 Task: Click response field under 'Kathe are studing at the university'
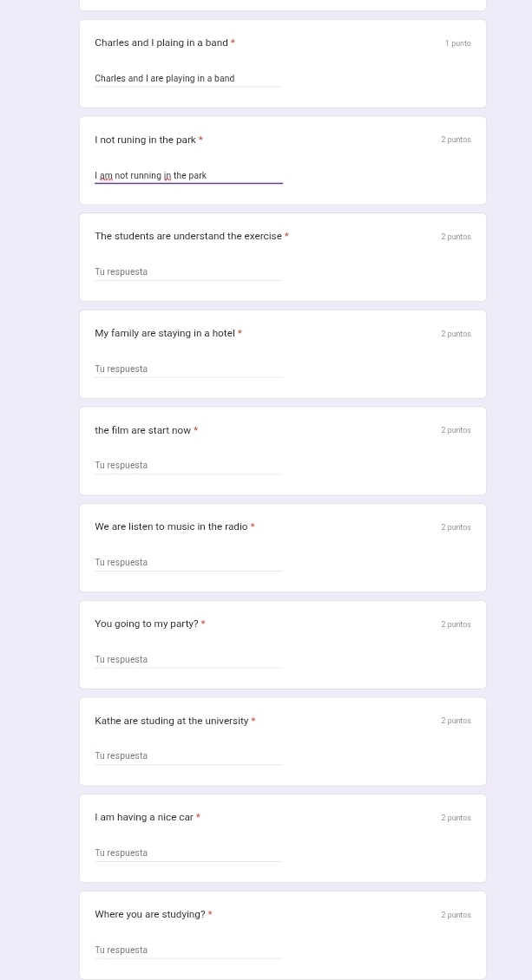point(188,756)
